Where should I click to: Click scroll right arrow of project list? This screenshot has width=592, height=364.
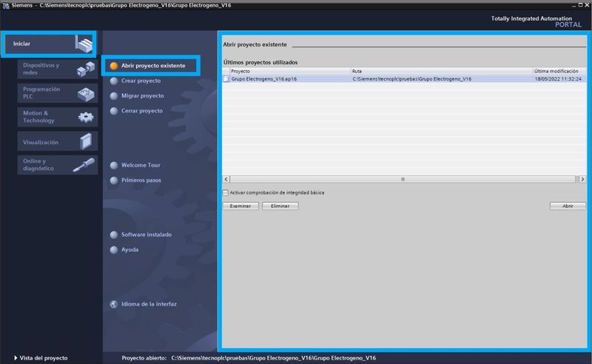(x=582, y=179)
